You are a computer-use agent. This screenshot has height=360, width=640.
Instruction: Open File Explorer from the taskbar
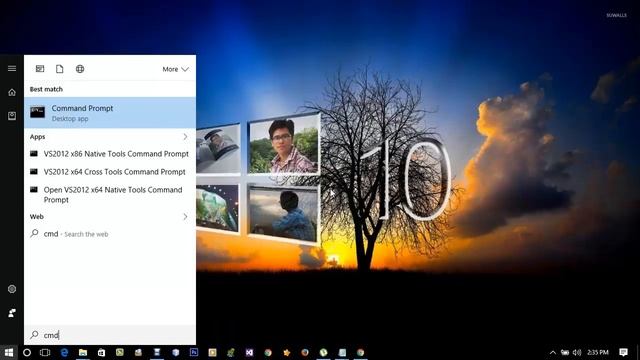tap(83, 352)
